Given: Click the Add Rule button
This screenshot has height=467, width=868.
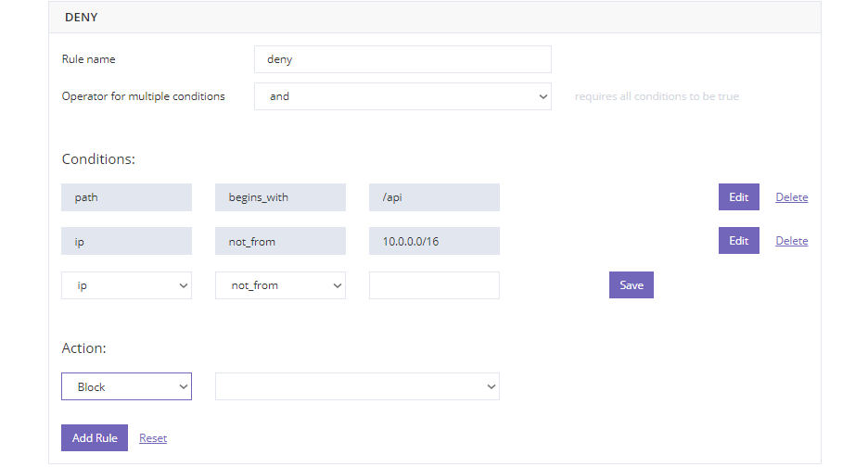Looking at the screenshot, I should [95, 437].
